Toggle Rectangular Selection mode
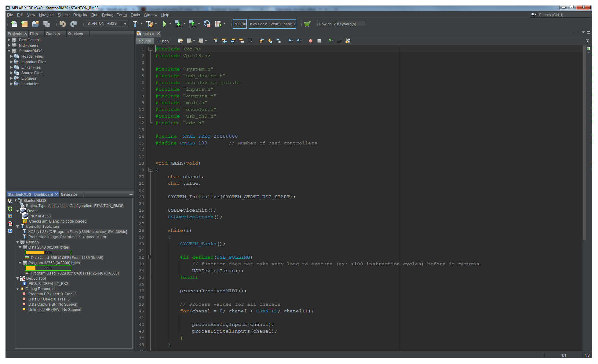This screenshot has width=598, height=364. (250, 41)
